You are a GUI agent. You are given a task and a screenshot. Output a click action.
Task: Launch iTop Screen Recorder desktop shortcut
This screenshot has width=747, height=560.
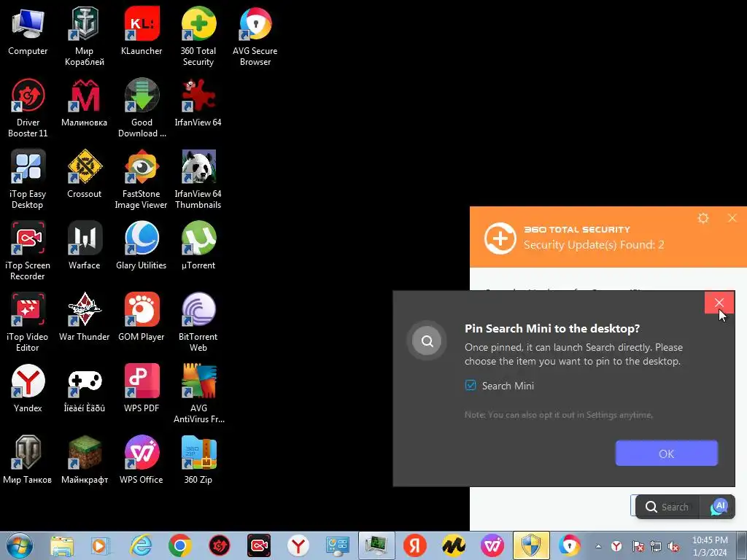28,251
